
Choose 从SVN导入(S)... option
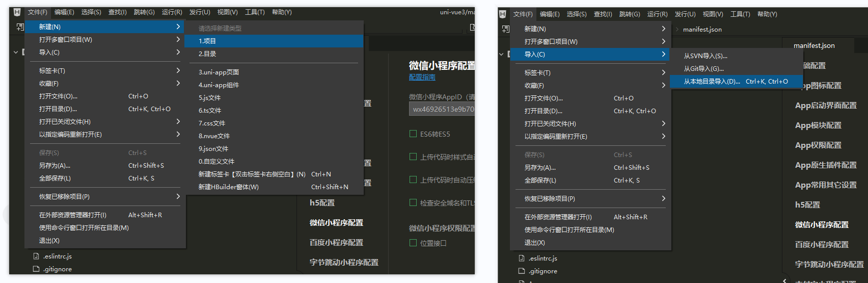pyautogui.click(x=737, y=56)
